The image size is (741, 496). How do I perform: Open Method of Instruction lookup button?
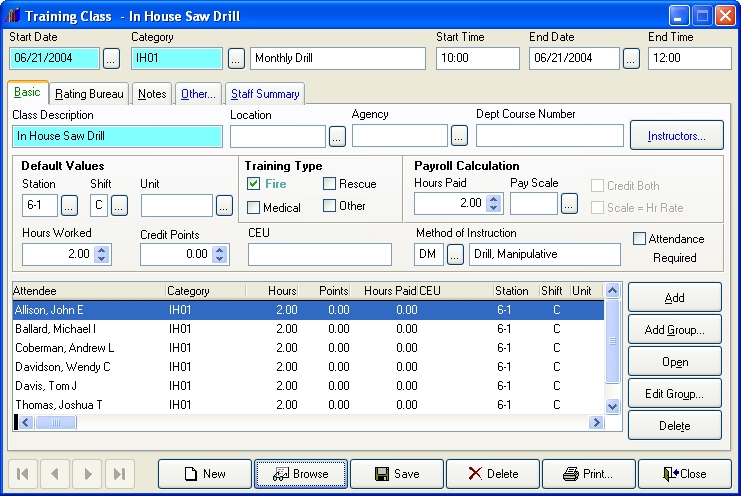click(455, 255)
